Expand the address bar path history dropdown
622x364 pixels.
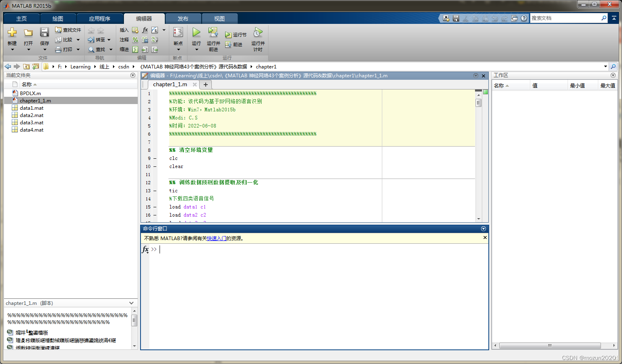[605, 66]
